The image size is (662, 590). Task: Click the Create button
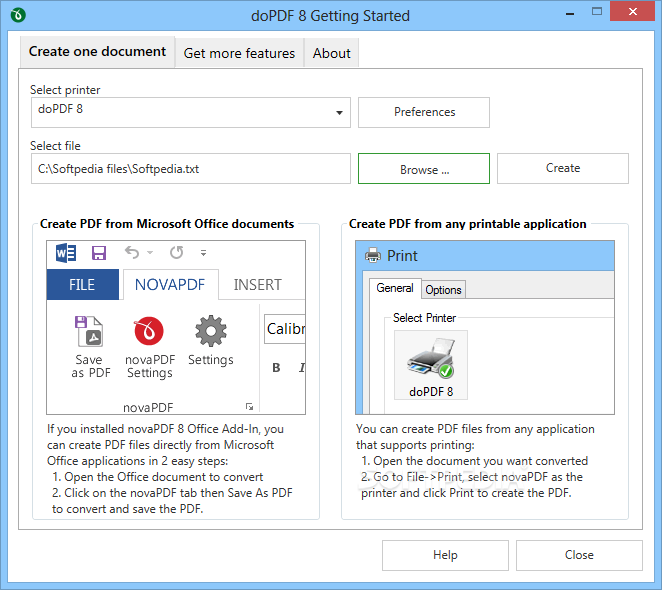[x=563, y=168]
